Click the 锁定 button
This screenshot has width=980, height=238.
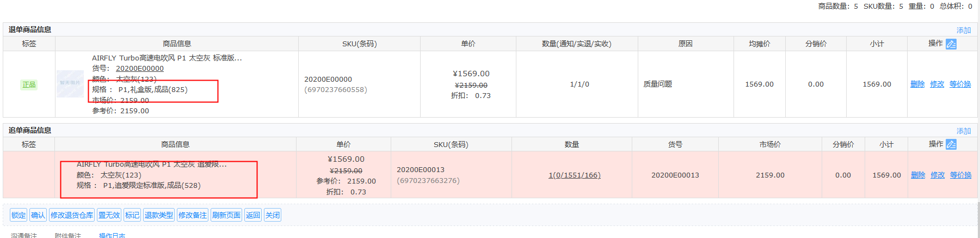[19, 215]
